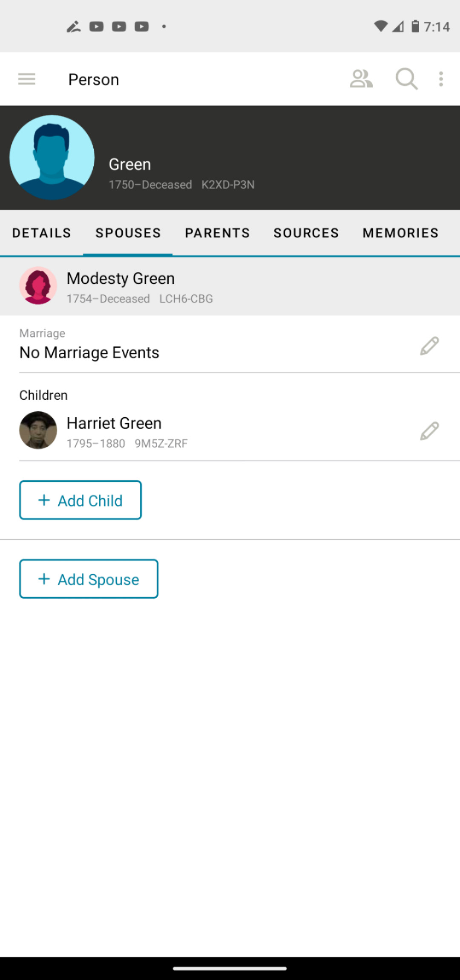The width and height of the screenshot is (460, 980).
Task: Open the Parents tab
Action: (x=217, y=233)
